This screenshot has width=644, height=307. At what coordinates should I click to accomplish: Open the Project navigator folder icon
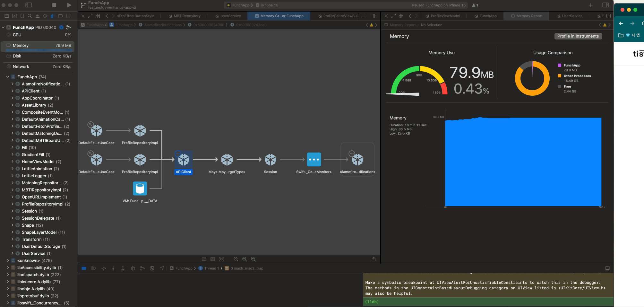pos(7,16)
